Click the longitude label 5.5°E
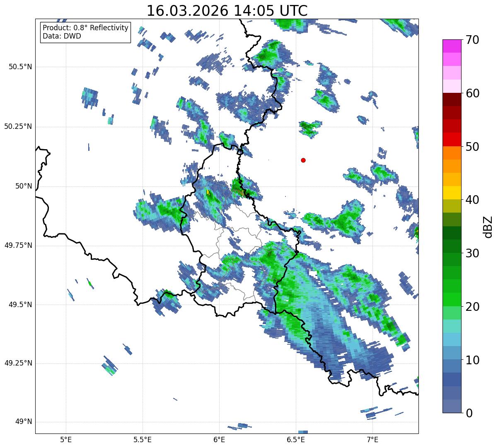This screenshot has width=498, height=448. (x=143, y=439)
